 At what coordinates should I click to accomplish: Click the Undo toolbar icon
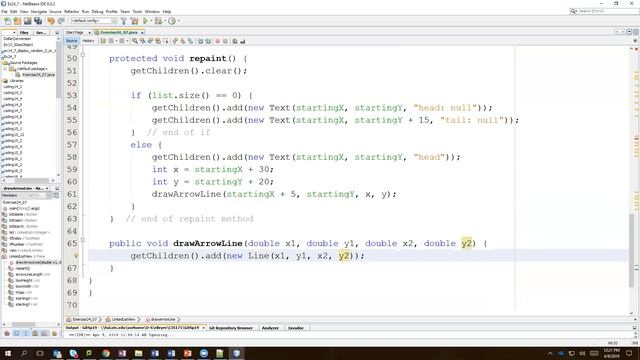51,21
